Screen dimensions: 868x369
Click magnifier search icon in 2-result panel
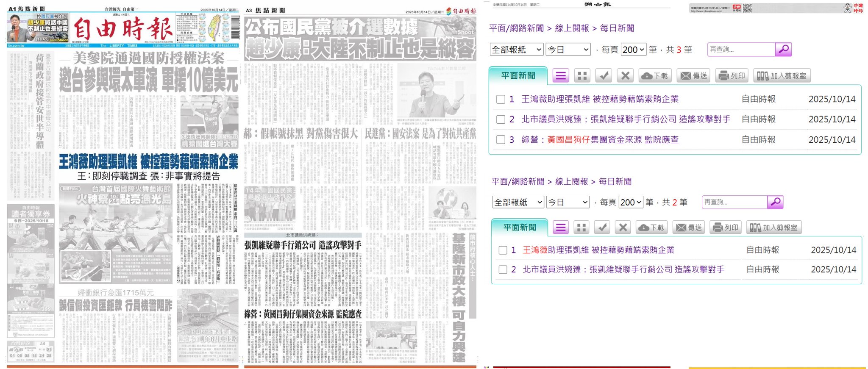775,202
